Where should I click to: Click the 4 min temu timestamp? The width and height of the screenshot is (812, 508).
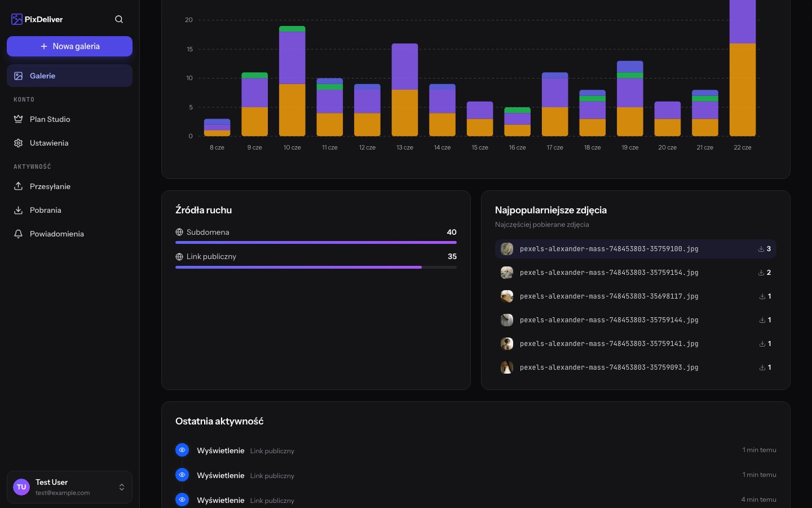click(x=758, y=500)
